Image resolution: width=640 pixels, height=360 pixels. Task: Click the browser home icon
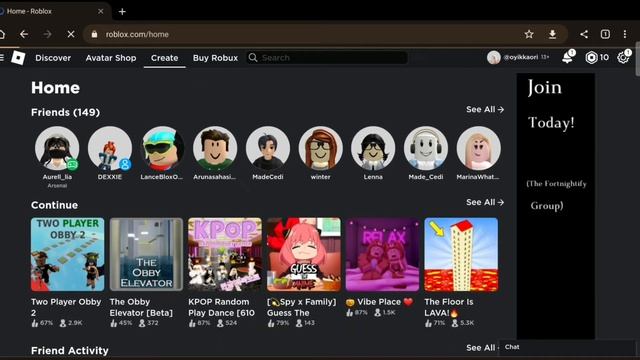coord(2,34)
